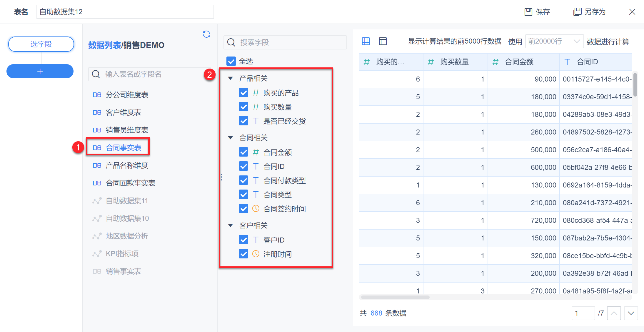Image resolution: width=644 pixels, height=332 pixels.
Task: Toggle the 注册时间 field checkbox
Action: (x=243, y=254)
